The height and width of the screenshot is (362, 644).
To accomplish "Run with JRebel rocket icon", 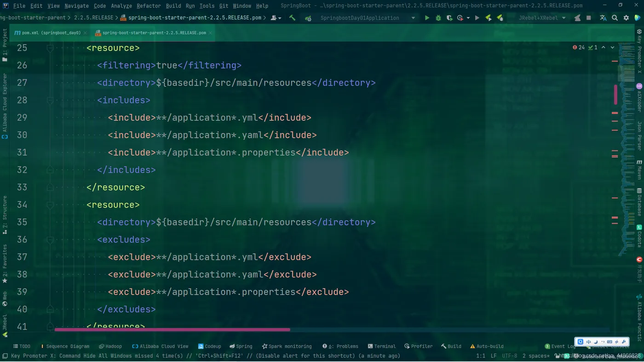I will 489,18.
